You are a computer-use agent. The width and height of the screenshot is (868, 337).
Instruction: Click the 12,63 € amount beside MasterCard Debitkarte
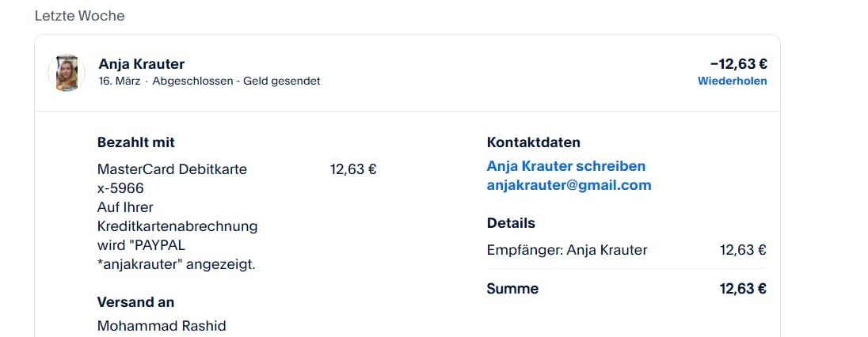[352, 169]
